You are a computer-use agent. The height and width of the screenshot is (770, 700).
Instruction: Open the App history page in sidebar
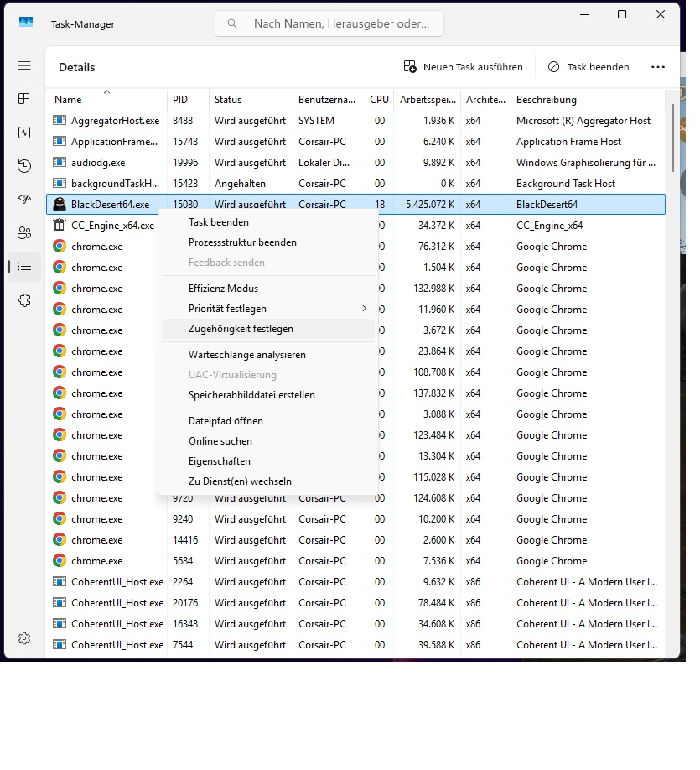(x=24, y=166)
